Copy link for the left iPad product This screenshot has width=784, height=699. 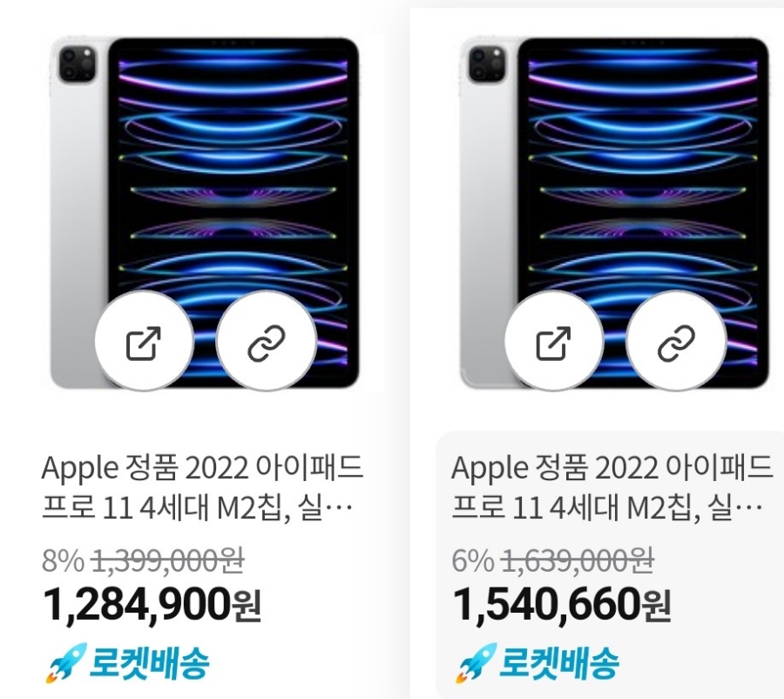click(267, 342)
